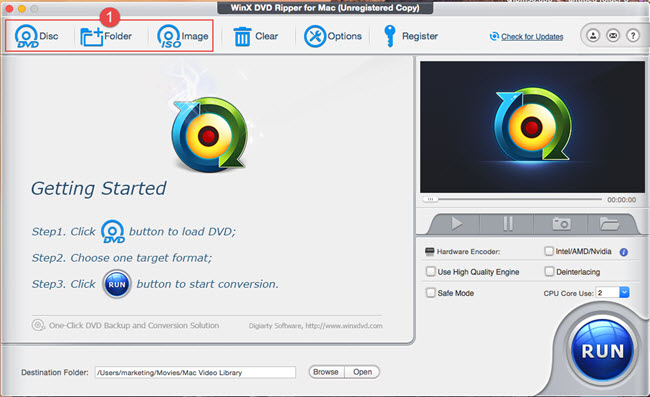Click the preview playback progress slider
Viewport: 650px width, 397px height.
(512, 199)
